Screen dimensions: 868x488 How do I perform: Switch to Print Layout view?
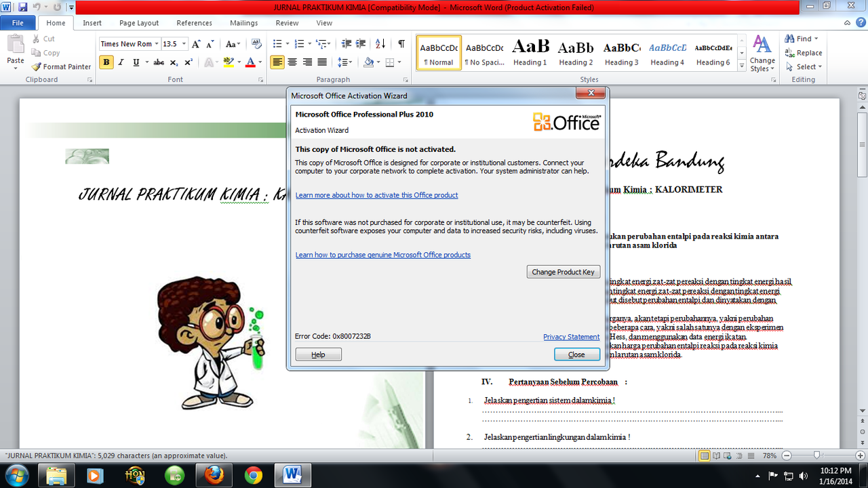click(705, 456)
